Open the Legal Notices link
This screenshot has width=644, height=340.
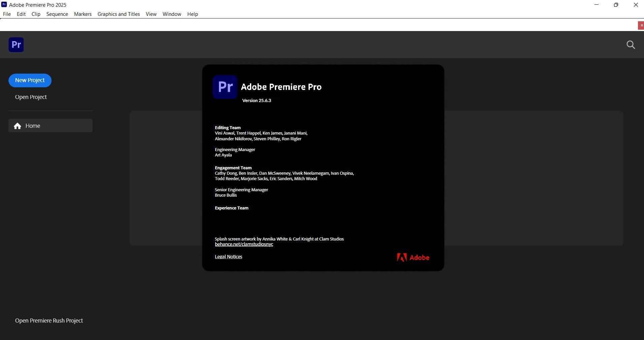point(228,256)
